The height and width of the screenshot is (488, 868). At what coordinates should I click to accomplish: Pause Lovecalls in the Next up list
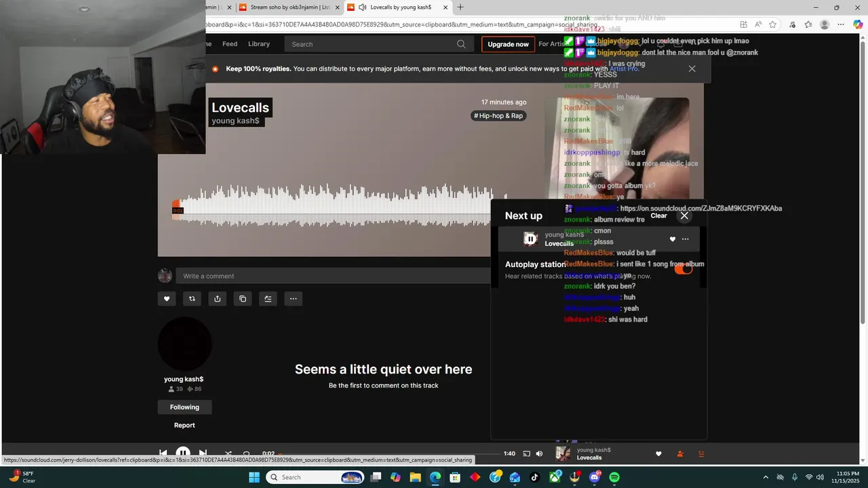pyautogui.click(x=530, y=239)
